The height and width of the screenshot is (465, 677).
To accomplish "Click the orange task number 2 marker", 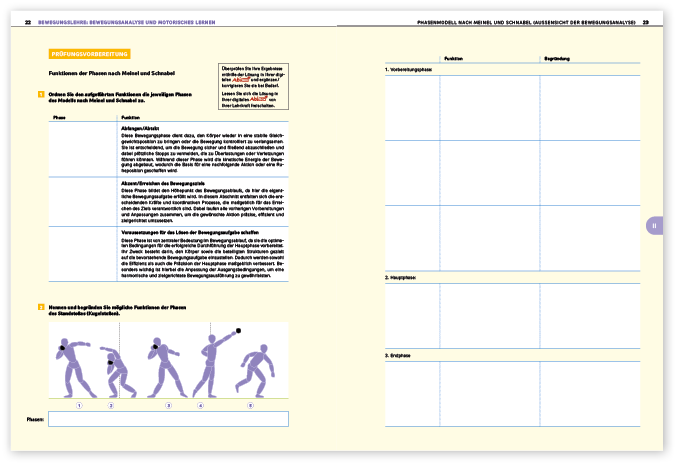I will (40, 306).
